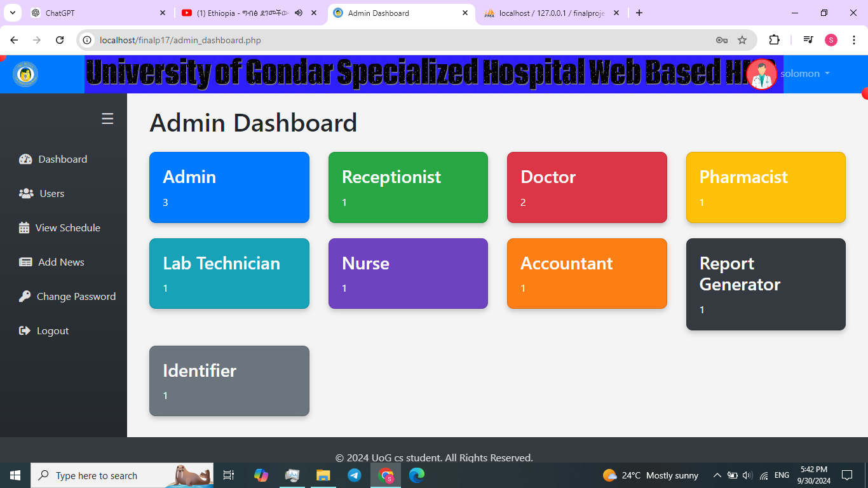Click the Change Password key icon

[x=25, y=297]
